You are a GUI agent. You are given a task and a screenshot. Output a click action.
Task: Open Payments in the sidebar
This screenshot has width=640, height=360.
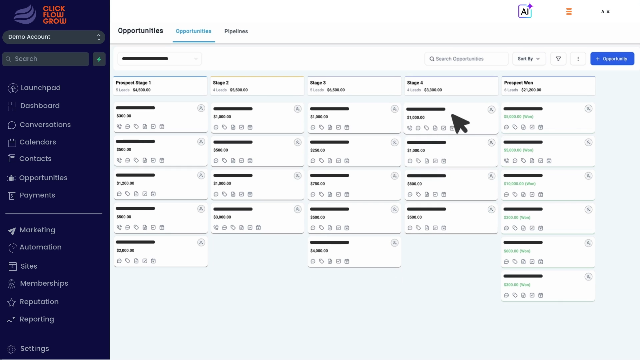[x=32, y=196]
